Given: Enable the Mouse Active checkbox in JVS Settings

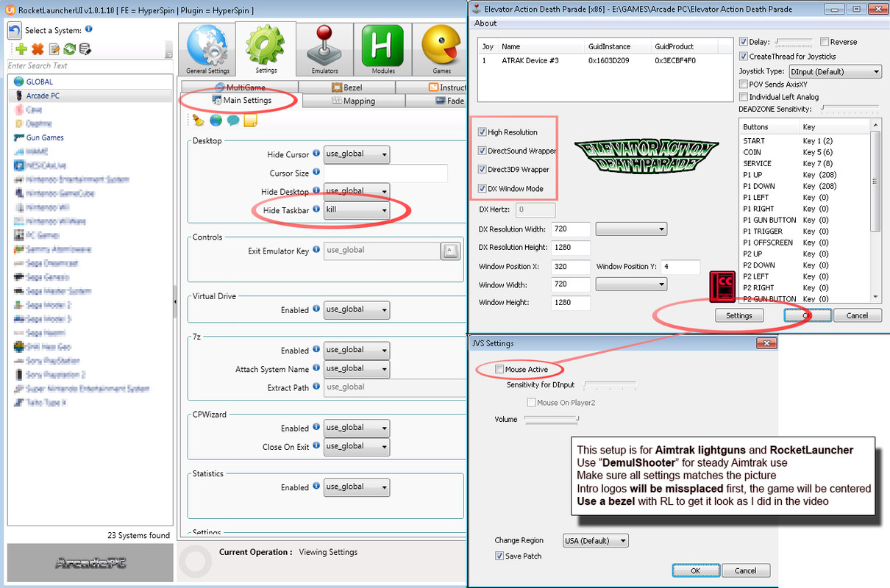Looking at the screenshot, I should 500,369.
